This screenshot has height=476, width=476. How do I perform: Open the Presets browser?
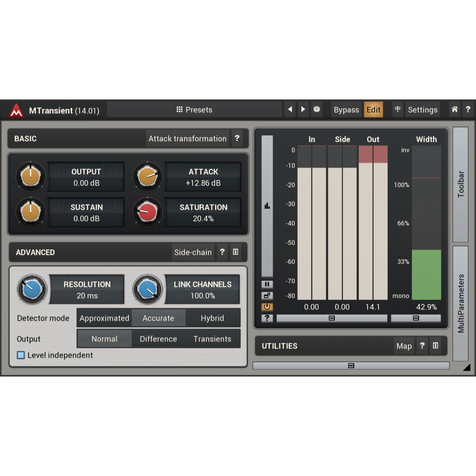[x=194, y=110]
